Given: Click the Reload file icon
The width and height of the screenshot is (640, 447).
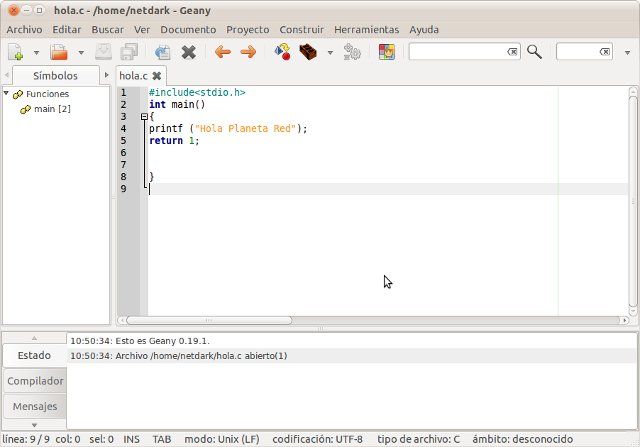Looking at the screenshot, I should point(161,52).
